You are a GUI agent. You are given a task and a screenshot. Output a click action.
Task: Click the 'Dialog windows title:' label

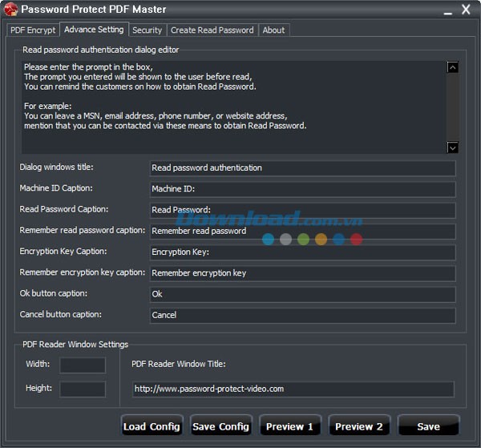coord(56,167)
